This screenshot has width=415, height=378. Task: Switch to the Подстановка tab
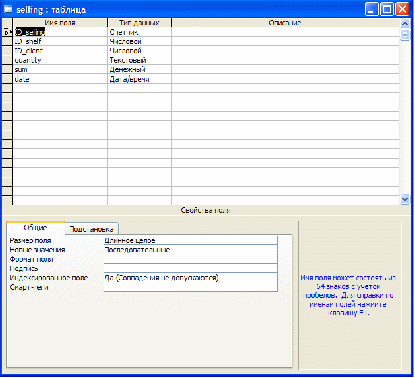pyautogui.click(x=91, y=229)
